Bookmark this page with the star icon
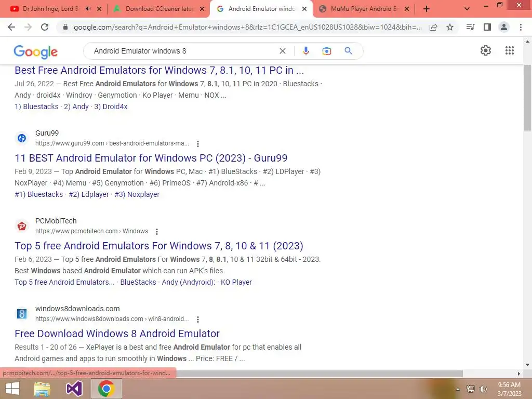The width and height of the screenshot is (532, 399). (x=450, y=27)
